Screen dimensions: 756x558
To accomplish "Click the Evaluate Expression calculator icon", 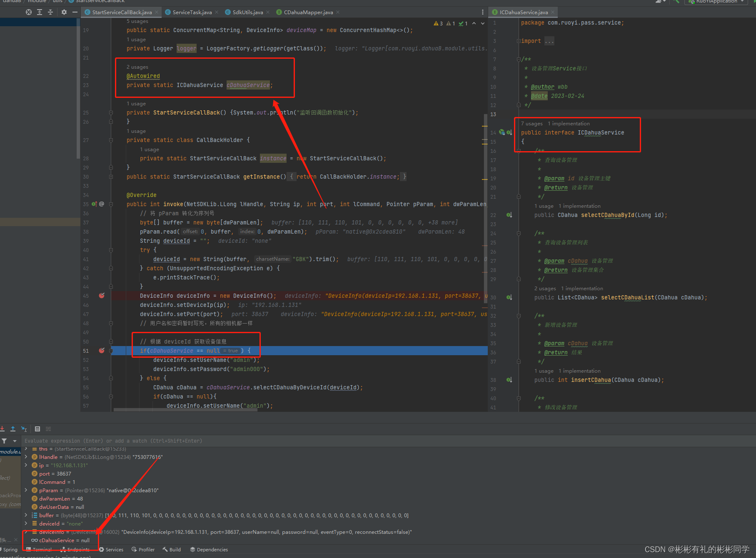I will pos(37,429).
